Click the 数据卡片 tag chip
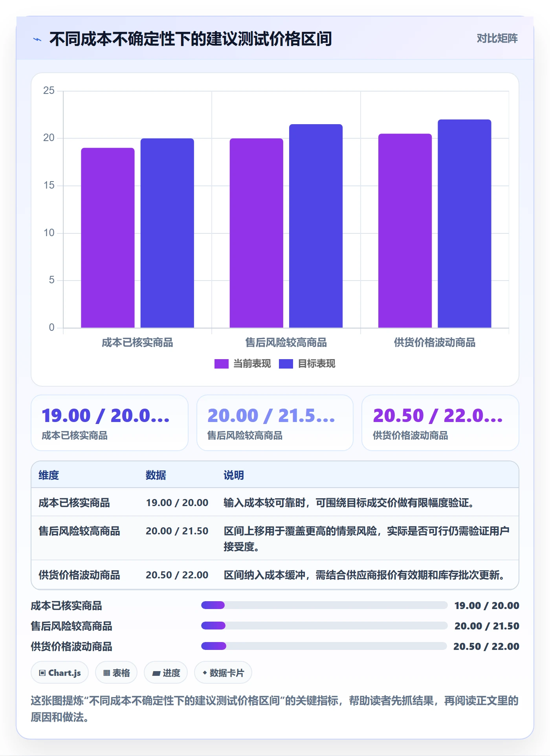 (x=223, y=673)
